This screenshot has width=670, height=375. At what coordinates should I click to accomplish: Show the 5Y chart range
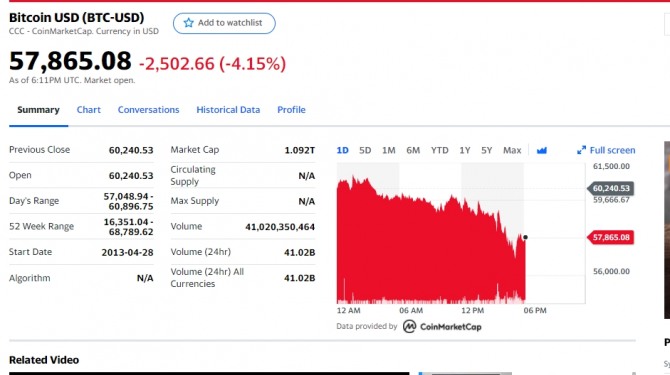click(487, 150)
